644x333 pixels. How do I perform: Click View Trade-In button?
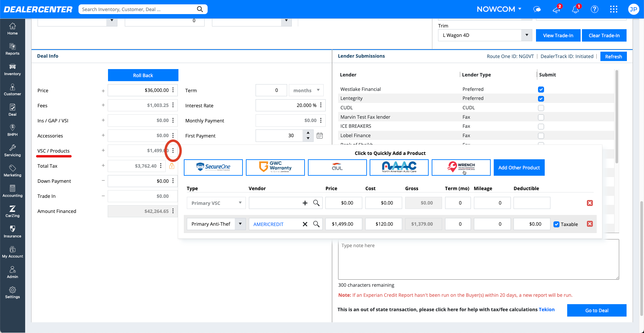point(558,35)
